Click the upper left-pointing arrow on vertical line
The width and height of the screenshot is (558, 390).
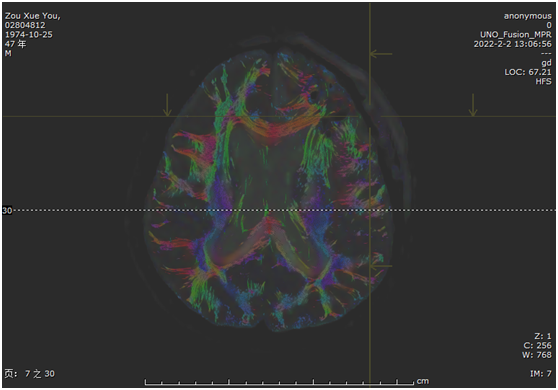pyautogui.click(x=381, y=54)
